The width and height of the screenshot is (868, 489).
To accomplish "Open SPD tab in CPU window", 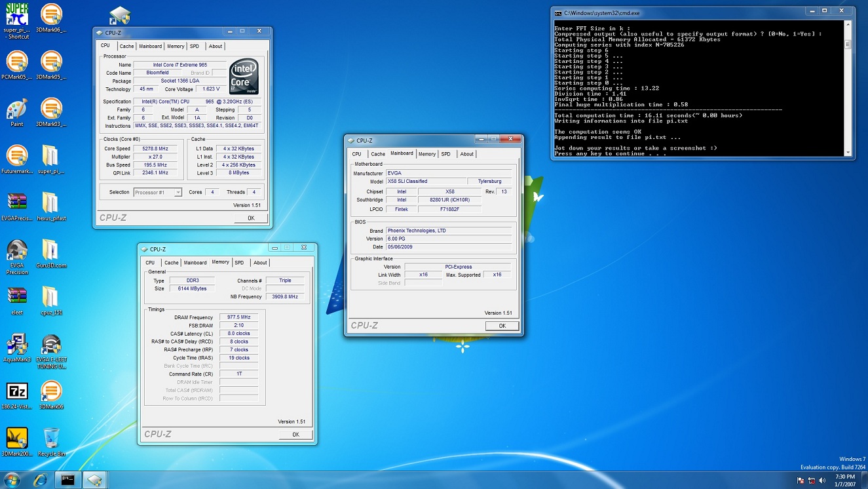I will click(x=195, y=46).
